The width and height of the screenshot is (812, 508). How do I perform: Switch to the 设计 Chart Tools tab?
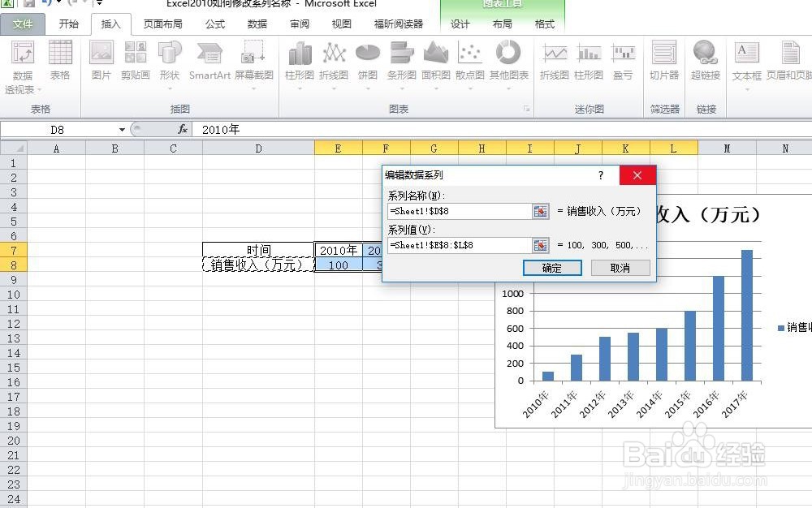460,24
